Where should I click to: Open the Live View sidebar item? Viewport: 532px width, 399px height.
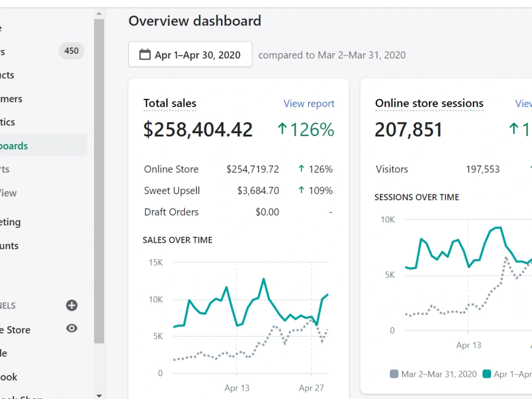[8, 193]
